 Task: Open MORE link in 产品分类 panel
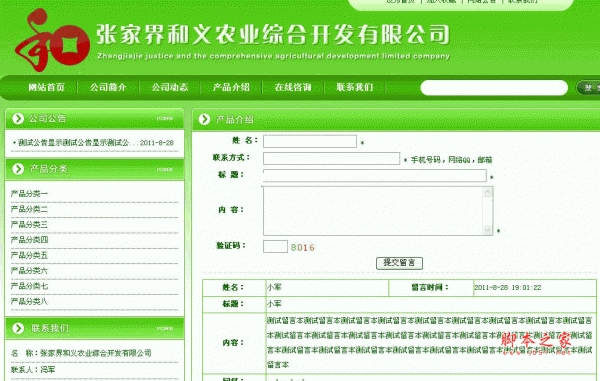click(x=165, y=169)
